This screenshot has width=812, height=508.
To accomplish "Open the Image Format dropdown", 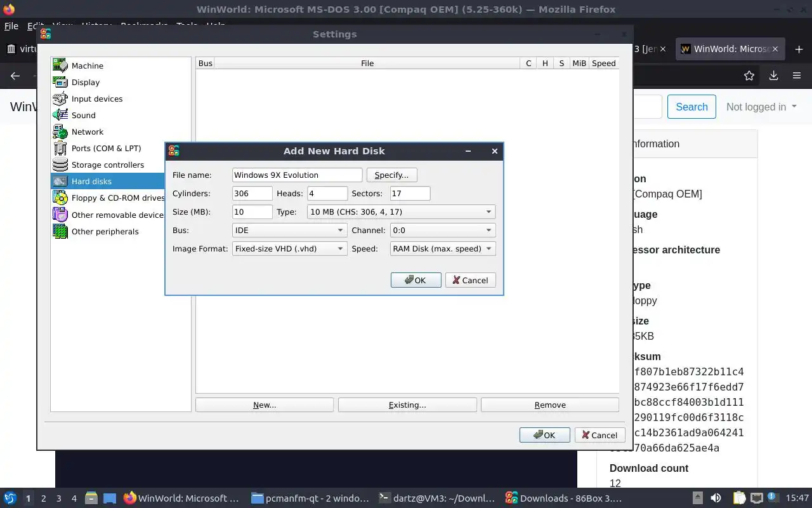I will tap(289, 248).
